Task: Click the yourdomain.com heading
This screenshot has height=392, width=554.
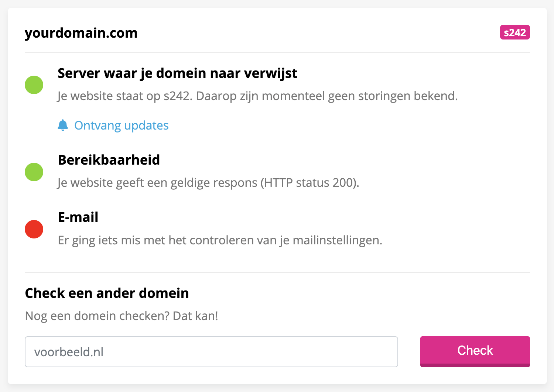Action: [81, 33]
